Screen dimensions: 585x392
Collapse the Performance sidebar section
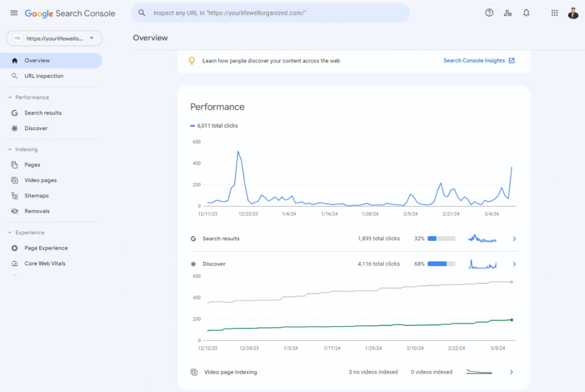(10, 98)
